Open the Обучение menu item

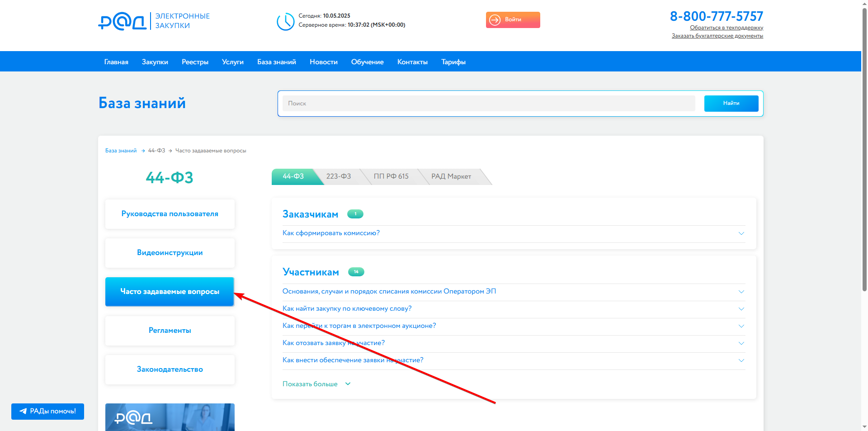click(368, 62)
